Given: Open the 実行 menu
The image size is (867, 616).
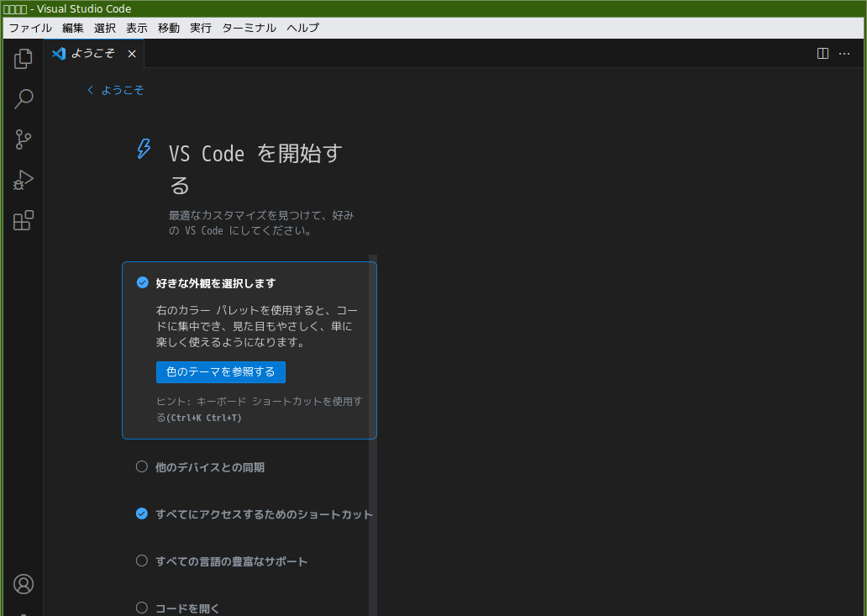Looking at the screenshot, I should (x=201, y=28).
